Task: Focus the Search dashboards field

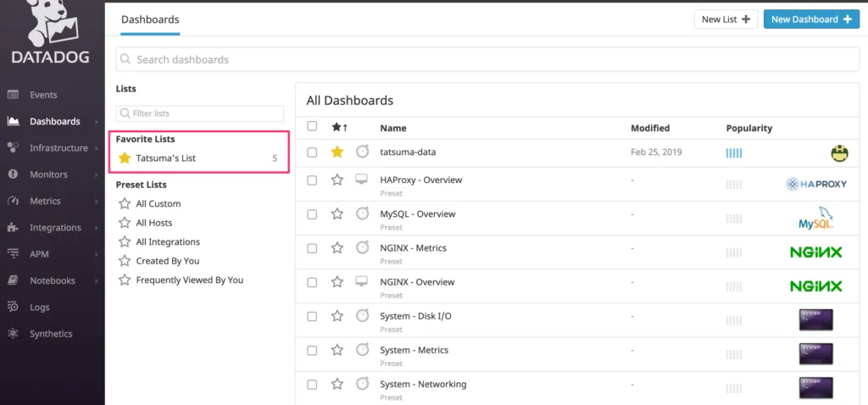Action: [487, 59]
